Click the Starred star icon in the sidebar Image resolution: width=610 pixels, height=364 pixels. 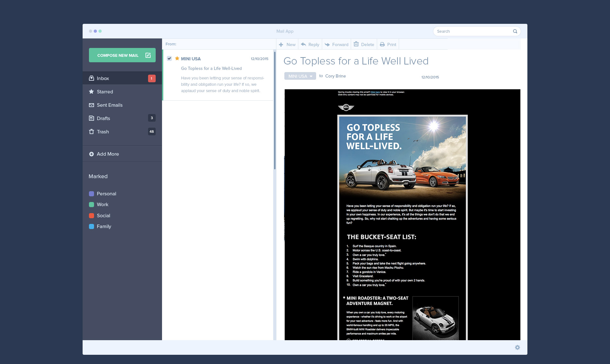click(91, 91)
